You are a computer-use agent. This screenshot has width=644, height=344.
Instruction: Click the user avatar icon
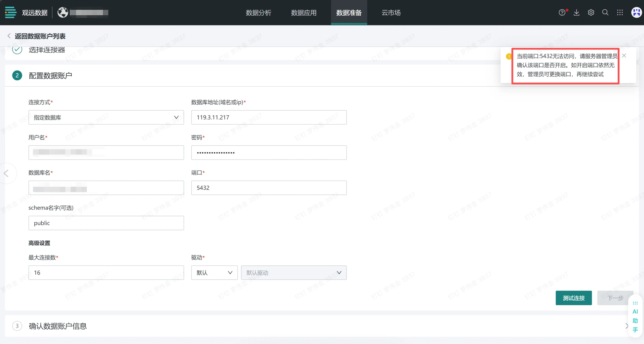coord(636,13)
